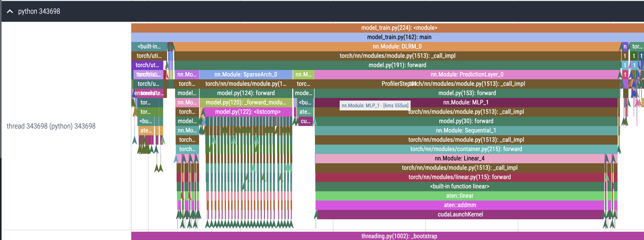
Task: Click the model.py(124): forward slice
Action: tap(246, 93)
